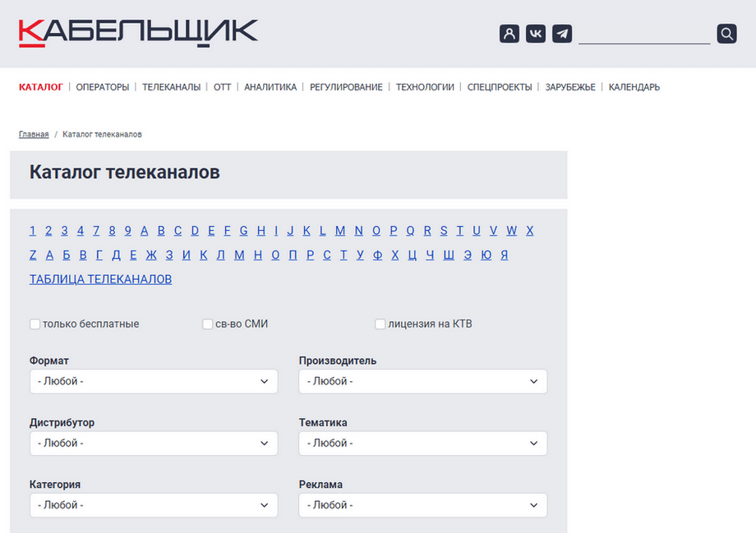Open the Дистрибутор combo box
The image size is (756, 533).
pyautogui.click(x=154, y=443)
